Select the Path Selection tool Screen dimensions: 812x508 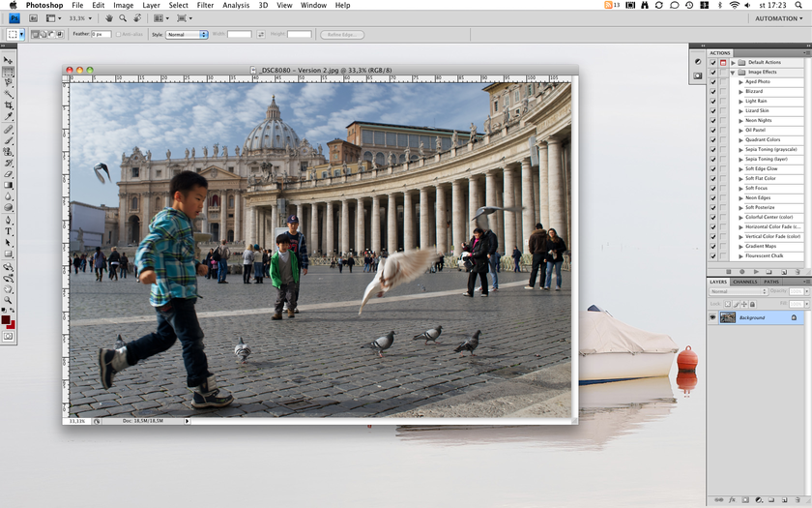tap(9, 243)
